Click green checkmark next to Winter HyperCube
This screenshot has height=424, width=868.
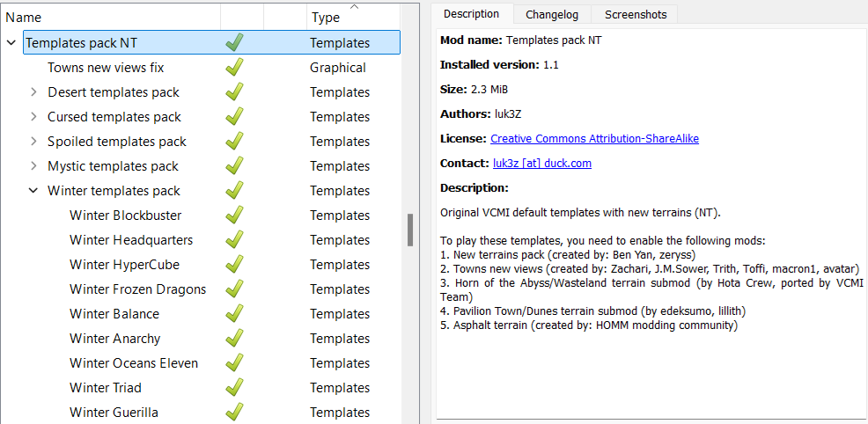tap(234, 265)
